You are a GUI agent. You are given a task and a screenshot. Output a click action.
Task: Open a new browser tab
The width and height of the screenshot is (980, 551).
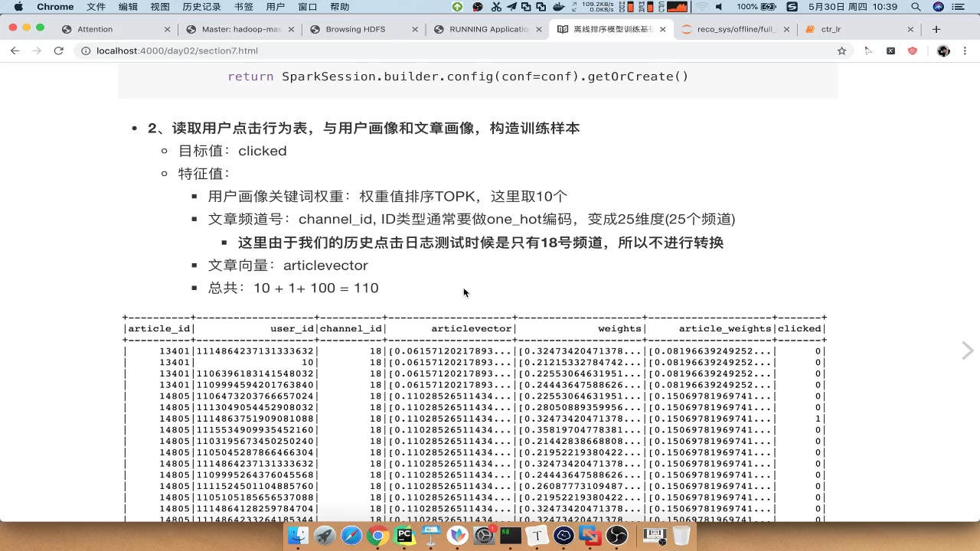point(936,29)
